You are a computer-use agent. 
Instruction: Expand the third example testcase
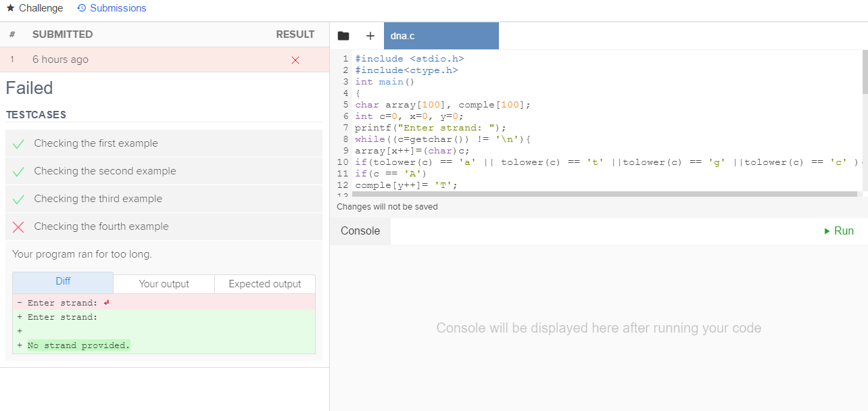[x=98, y=199]
